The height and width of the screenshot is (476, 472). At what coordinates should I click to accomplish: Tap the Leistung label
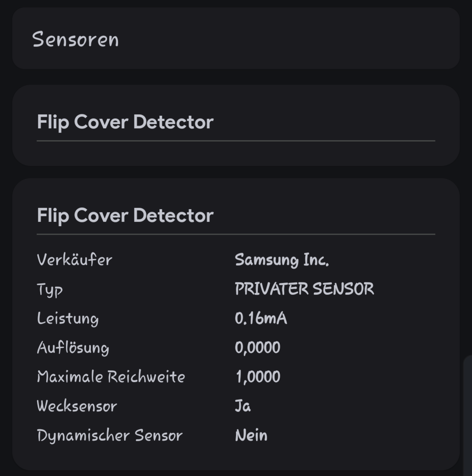click(x=68, y=318)
